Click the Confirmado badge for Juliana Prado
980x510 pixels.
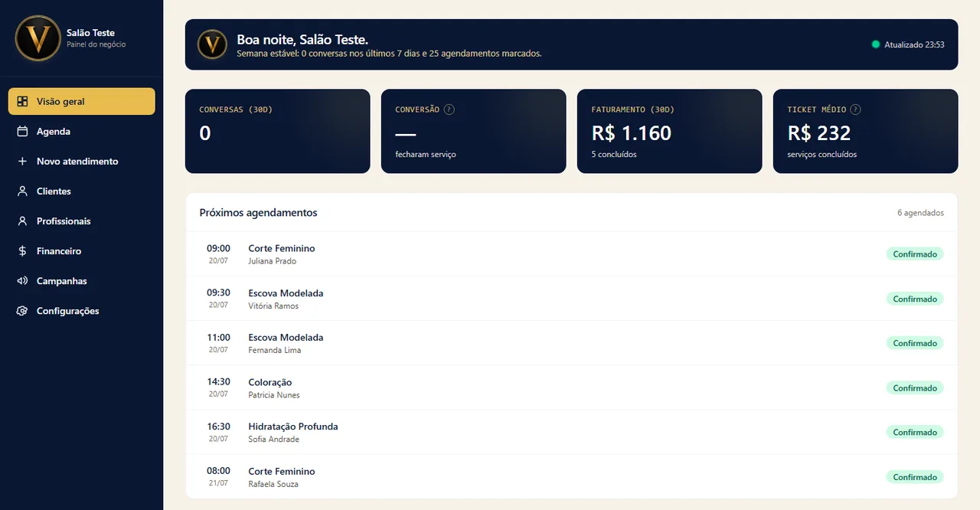click(x=915, y=254)
